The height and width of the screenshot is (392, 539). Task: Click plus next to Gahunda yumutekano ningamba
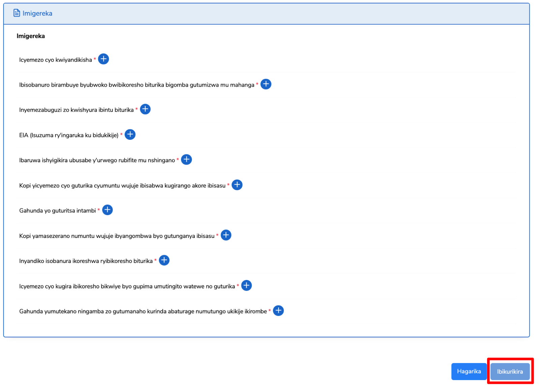pyautogui.click(x=278, y=311)
